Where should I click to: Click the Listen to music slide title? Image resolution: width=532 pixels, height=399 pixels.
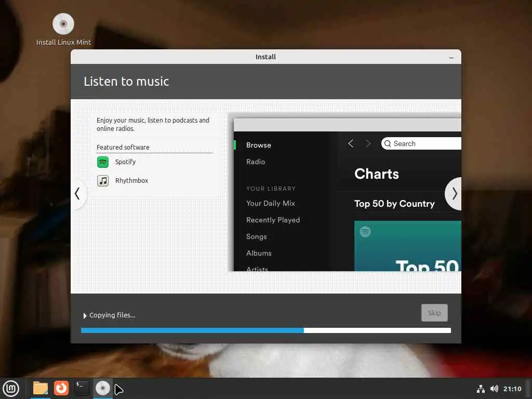click(x=126, y=82)
